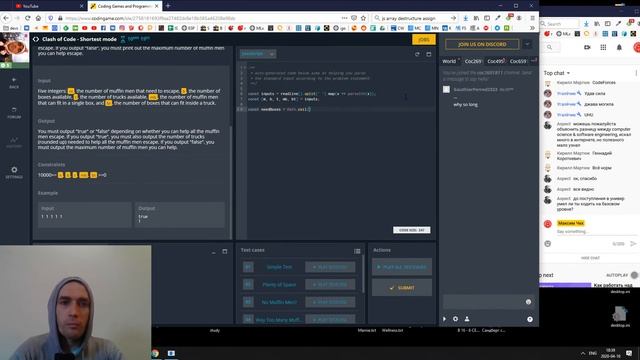Expand the dropdown next to Discord button

[527, 44]
